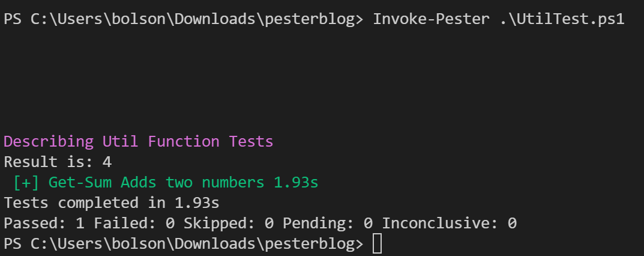The image size is (644, 256).
Task: Click the Downloads folder in the top prompt
Action: click(215, 19)
